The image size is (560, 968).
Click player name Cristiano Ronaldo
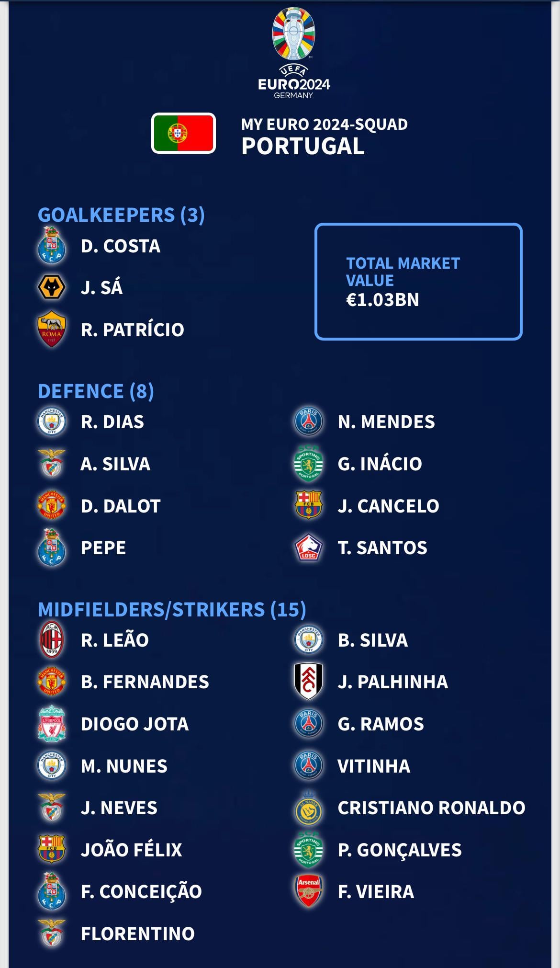tap(432, 808)
